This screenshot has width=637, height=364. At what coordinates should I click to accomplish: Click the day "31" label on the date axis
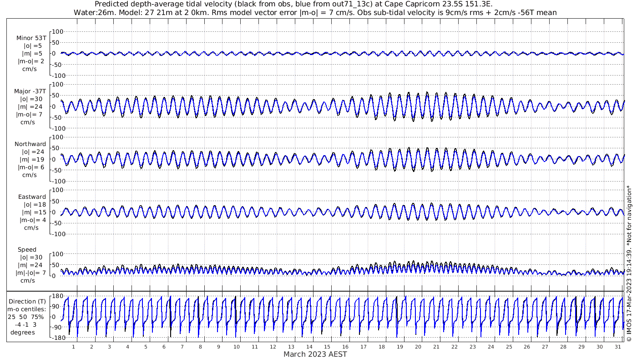click(617, 347)
